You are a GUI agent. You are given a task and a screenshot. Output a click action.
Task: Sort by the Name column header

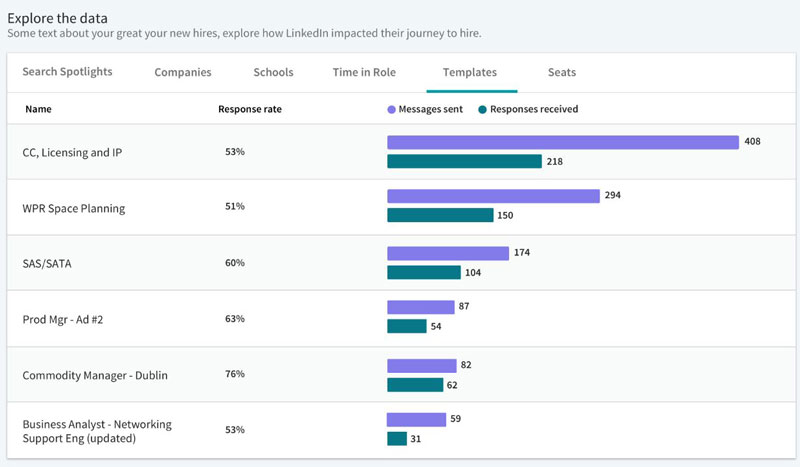[38, 109]
